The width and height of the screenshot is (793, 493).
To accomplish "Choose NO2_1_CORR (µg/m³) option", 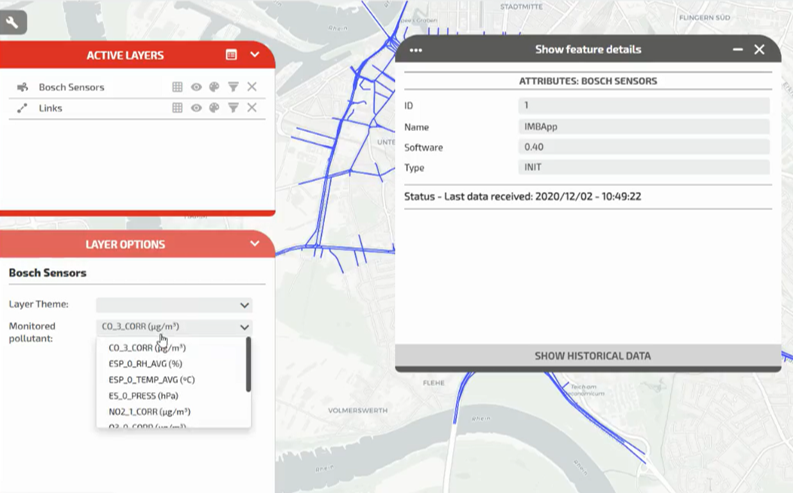I will (x=149, y=412).
